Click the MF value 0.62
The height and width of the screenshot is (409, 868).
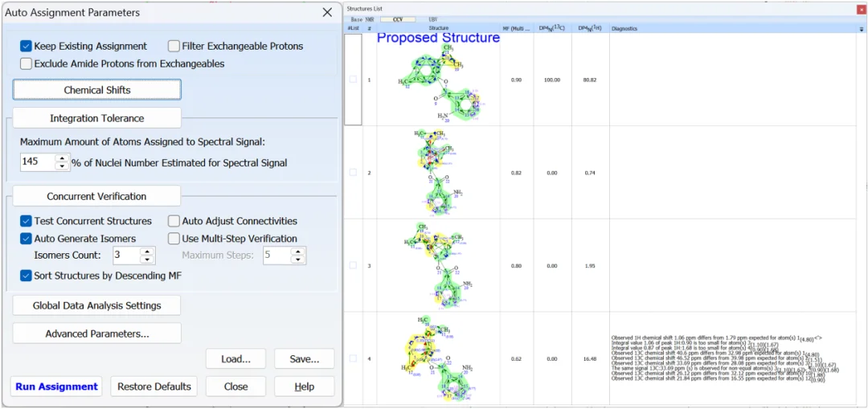(516, 358)
